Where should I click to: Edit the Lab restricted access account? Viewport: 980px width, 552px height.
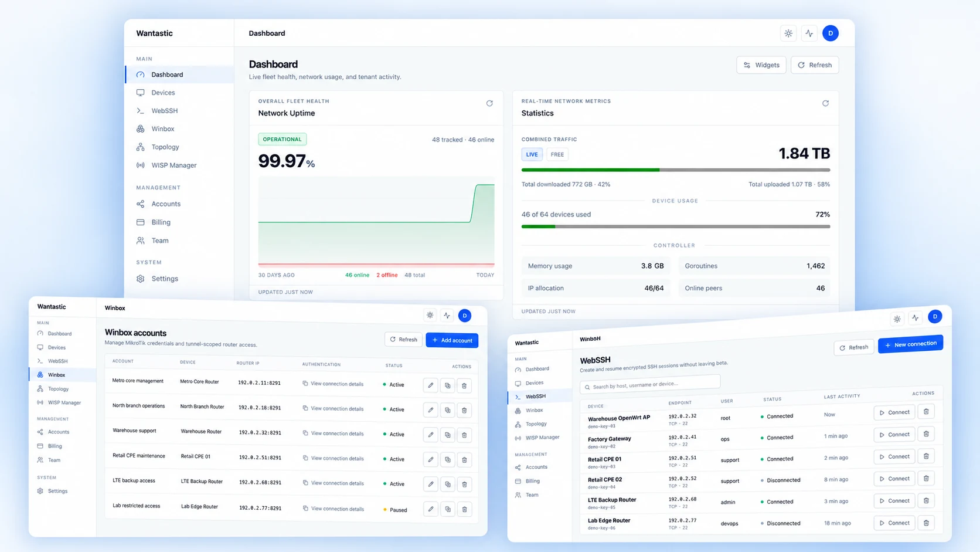click(431, 509)
